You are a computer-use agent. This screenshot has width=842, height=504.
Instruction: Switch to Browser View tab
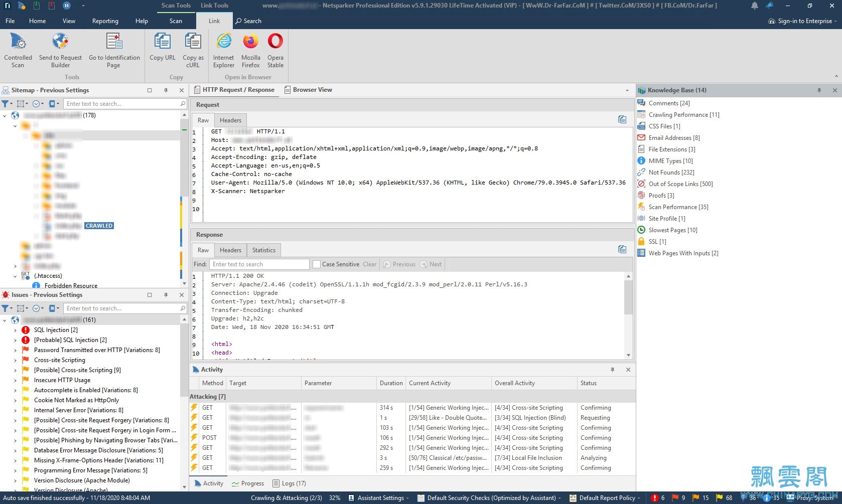pyautogui.click(x=308, y=90)
